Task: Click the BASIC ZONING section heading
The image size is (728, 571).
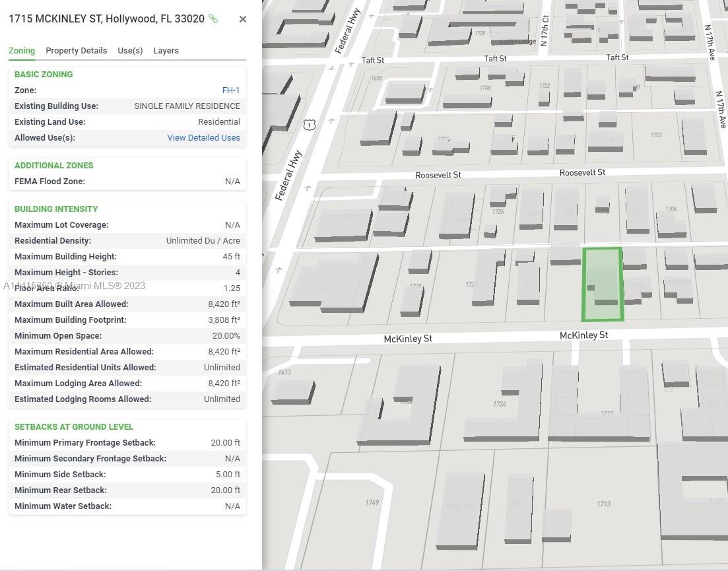Action: coord(44,75)
